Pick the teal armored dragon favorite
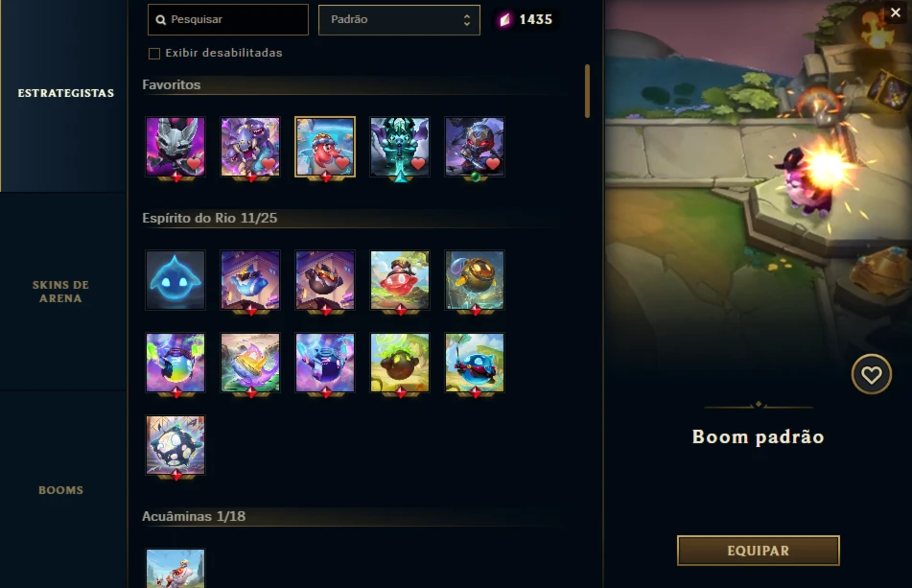This screenshot has height=588, width=912. [x=400, y=147]
